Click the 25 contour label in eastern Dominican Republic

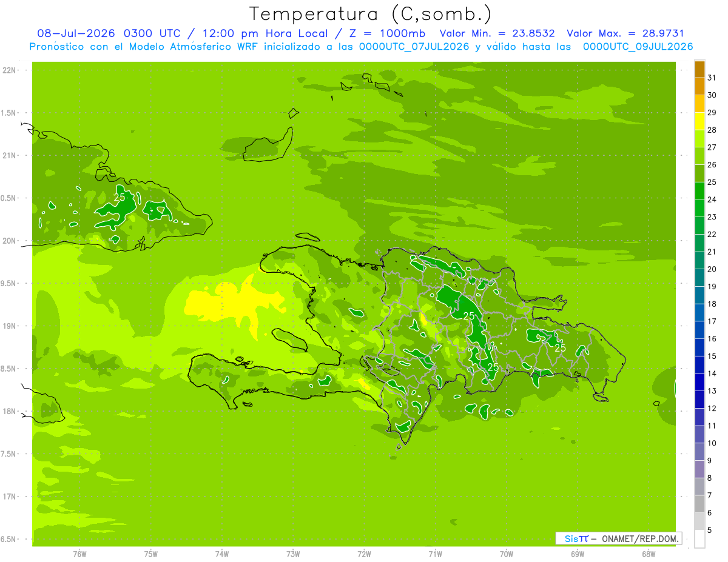(x=561, y=347)
